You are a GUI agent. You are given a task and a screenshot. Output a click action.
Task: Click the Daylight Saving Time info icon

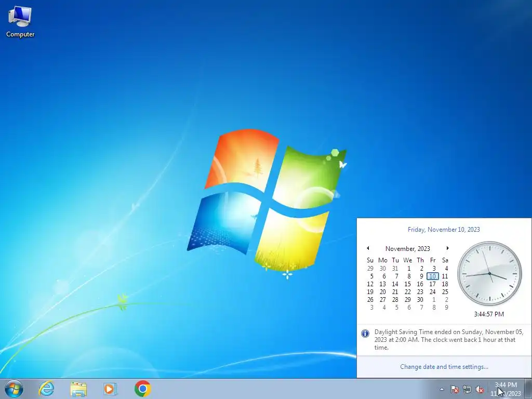point(365,333)
